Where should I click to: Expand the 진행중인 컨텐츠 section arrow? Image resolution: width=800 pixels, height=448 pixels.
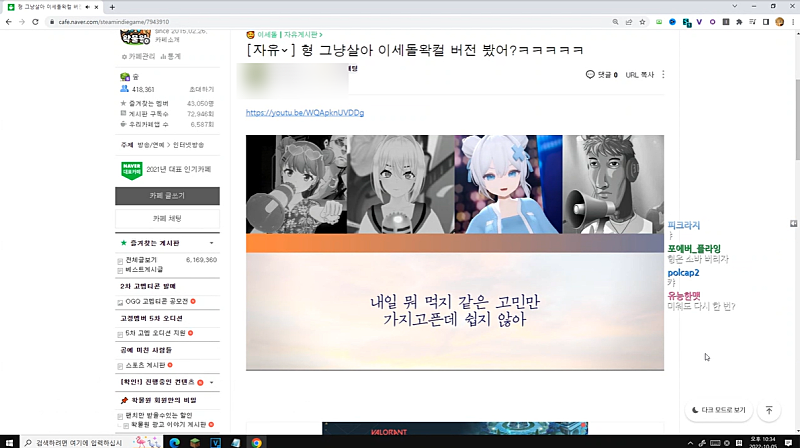click(x=211, y=382)
